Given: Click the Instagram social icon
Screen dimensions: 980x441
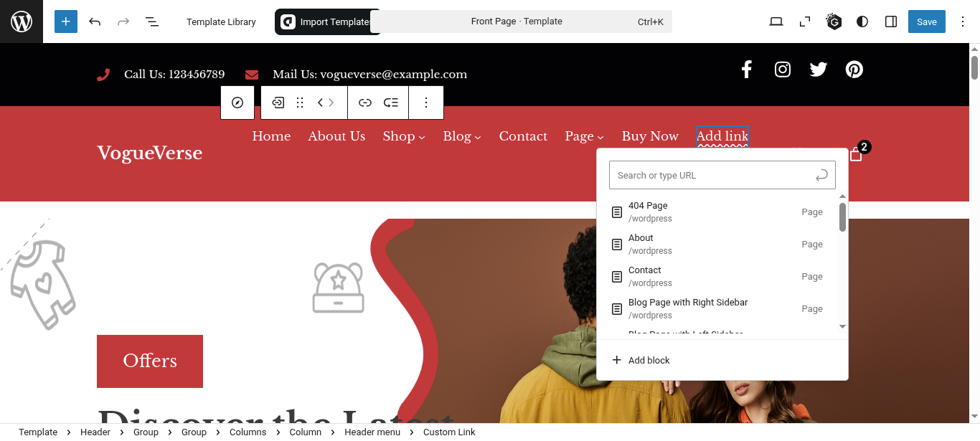Looking at the screenshot, I should click(783, 70).
